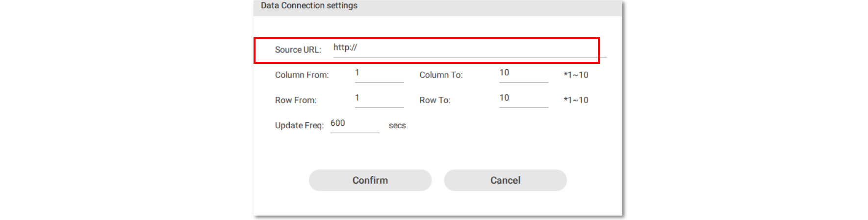Click the "Source URL:" label
The width and height of the screenshot is (868, 220).
298,50
